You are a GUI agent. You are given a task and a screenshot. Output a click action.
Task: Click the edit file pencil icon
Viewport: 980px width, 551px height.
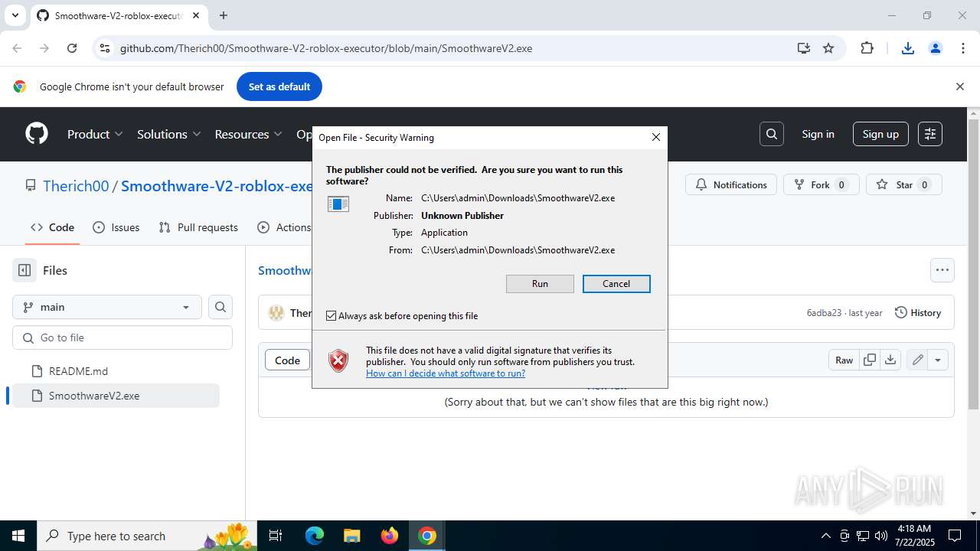pyautogui.click(x=917, y=360)
